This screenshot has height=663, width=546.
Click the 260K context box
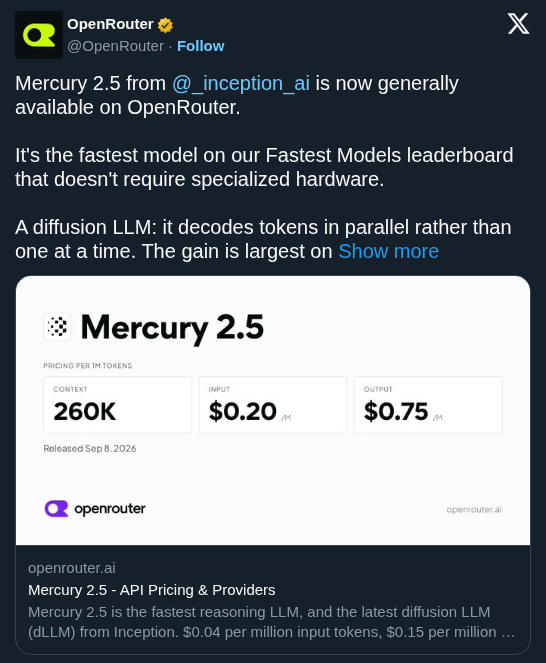pyautogui.click(x=118, y=405)
